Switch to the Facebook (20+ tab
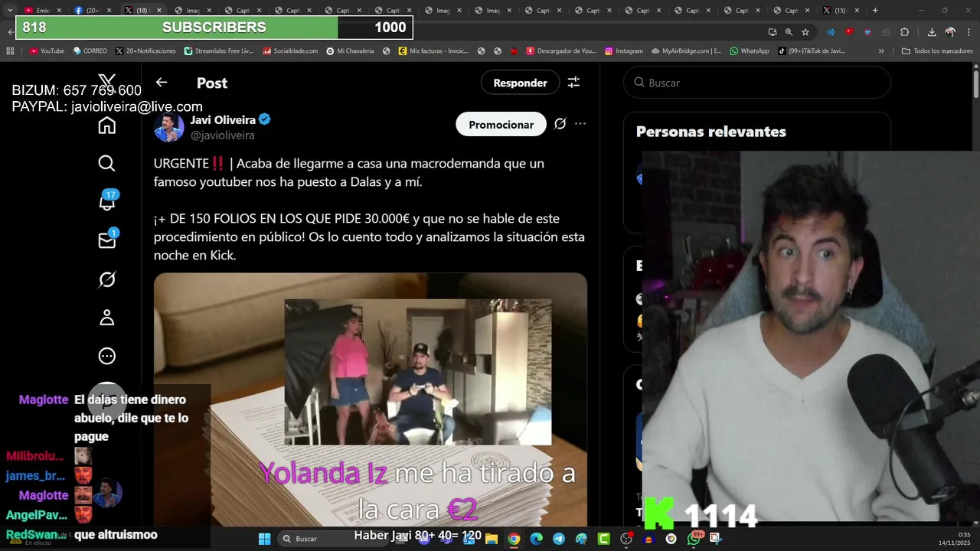 (92, 11)
